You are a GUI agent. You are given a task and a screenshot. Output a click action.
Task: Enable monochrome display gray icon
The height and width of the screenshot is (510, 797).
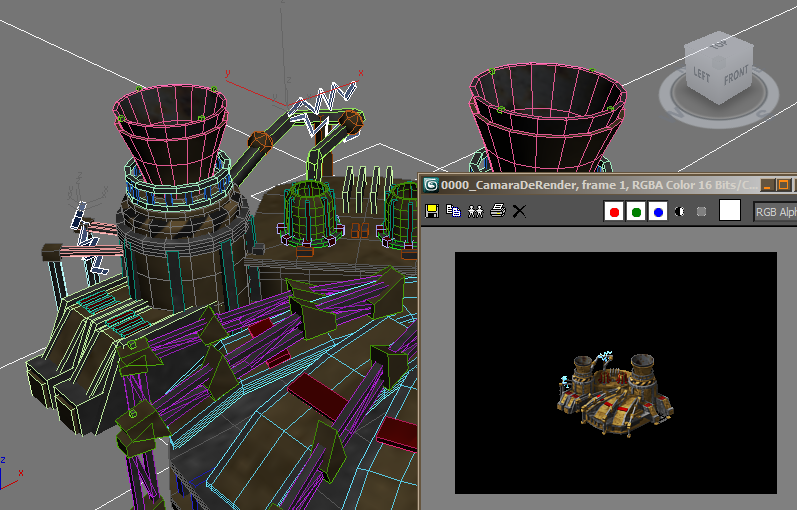(701, 212)
